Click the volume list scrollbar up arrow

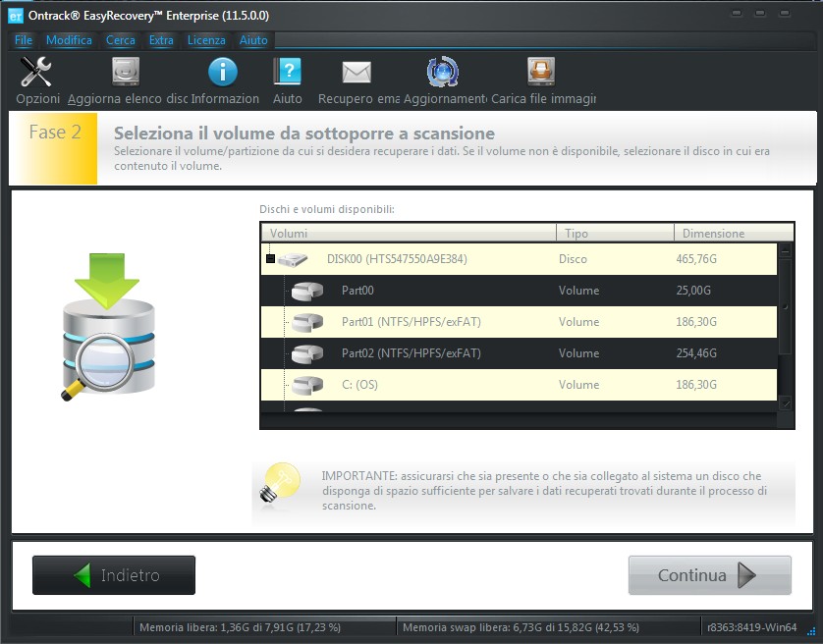(x=786, y=251)
